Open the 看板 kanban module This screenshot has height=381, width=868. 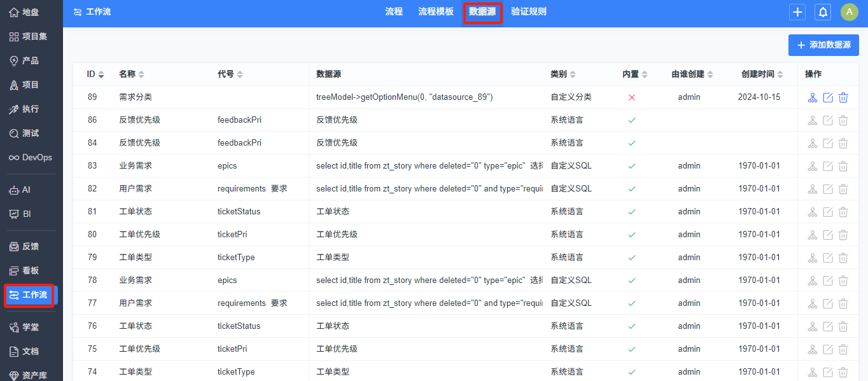click(x=25, y=270)
